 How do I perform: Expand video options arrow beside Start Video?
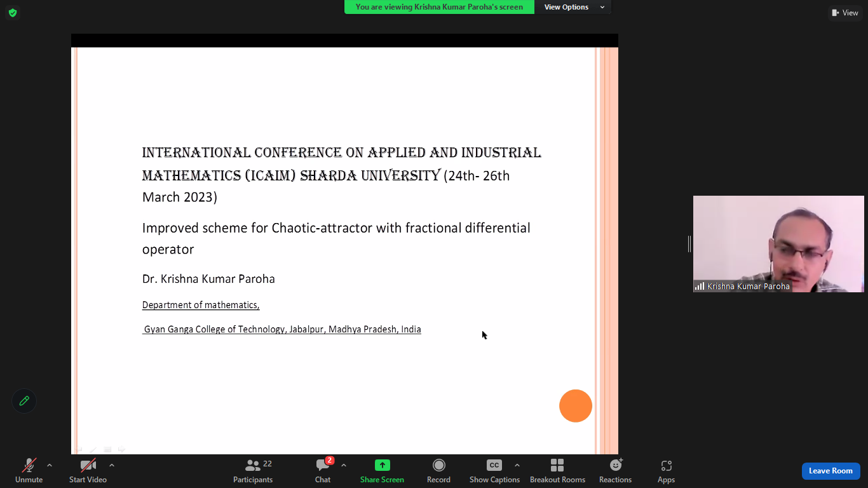point(112,465)
